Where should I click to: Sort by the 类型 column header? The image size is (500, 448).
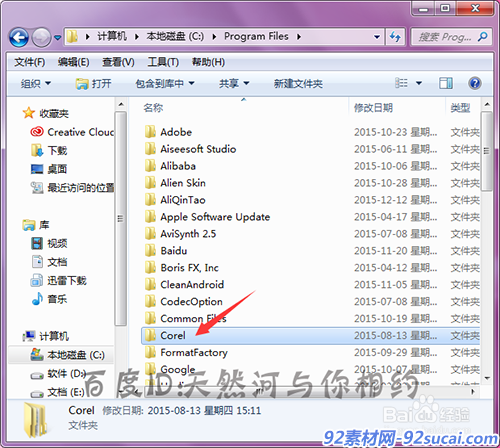coord(460,108)
